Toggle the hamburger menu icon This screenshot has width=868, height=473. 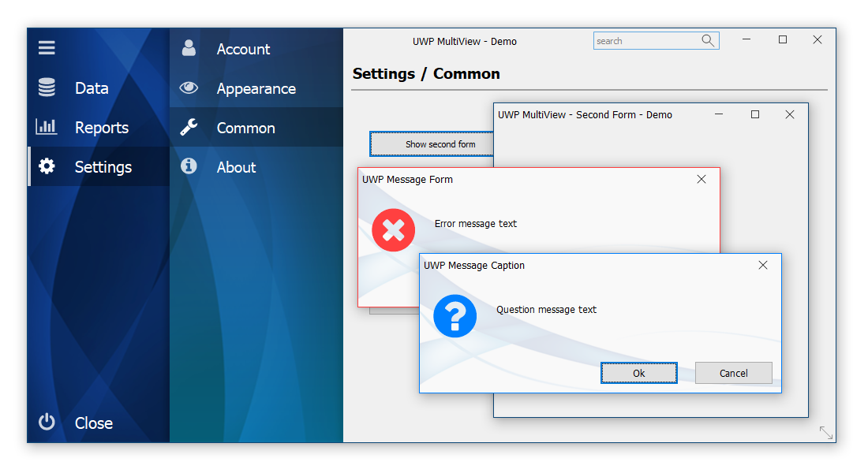pos(47,47)
